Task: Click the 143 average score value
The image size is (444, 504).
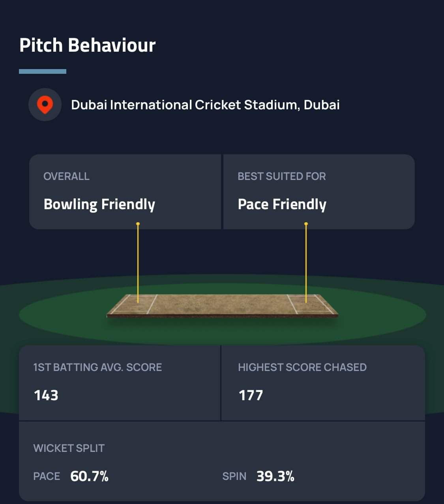Action: coord(46,395)
